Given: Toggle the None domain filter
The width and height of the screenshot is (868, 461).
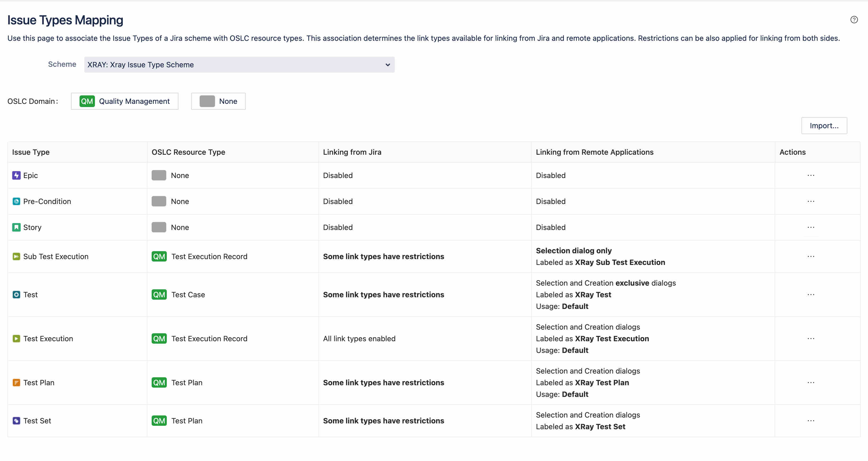Looking at the screenshot, I should (218, 101).
